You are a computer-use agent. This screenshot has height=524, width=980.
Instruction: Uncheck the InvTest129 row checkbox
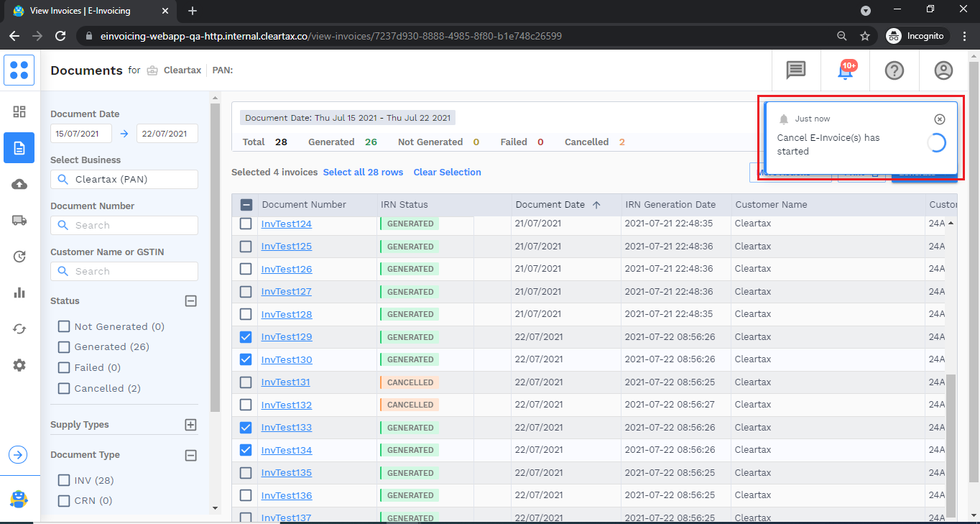246,337
